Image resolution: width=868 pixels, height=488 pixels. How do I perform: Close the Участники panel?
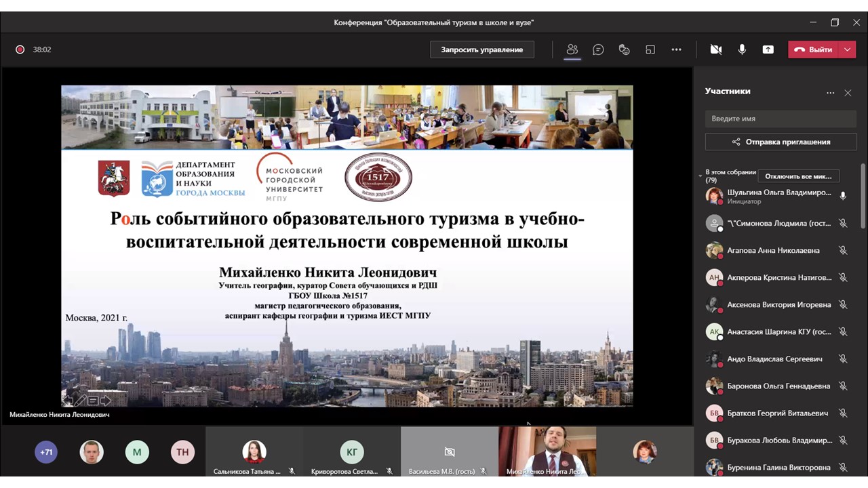tap(848, 92)
